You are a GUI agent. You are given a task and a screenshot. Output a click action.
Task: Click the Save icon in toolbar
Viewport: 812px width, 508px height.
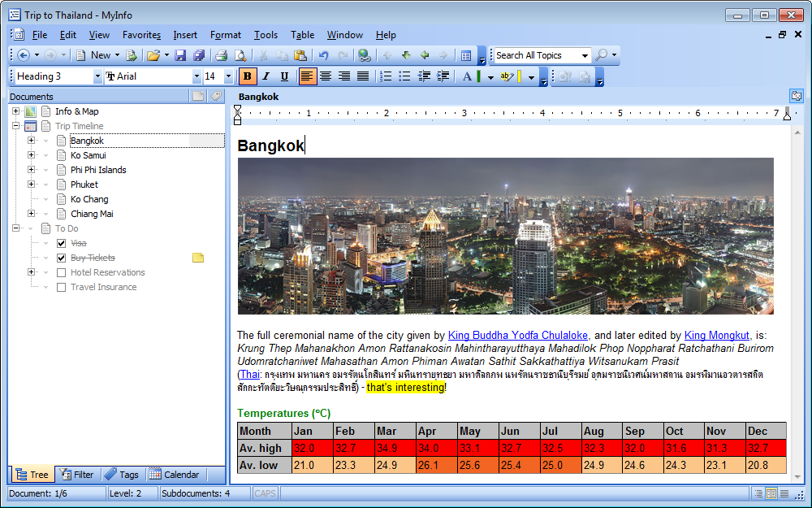click(180, 55)
